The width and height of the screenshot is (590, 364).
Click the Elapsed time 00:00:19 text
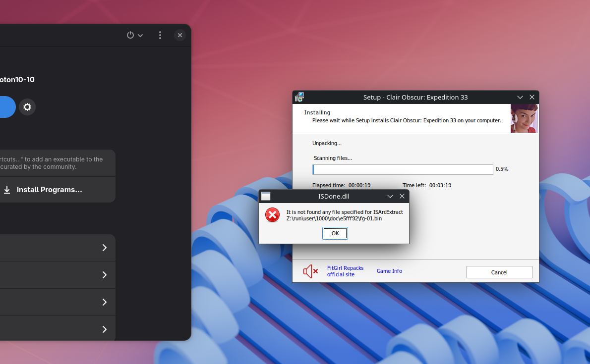341,185
